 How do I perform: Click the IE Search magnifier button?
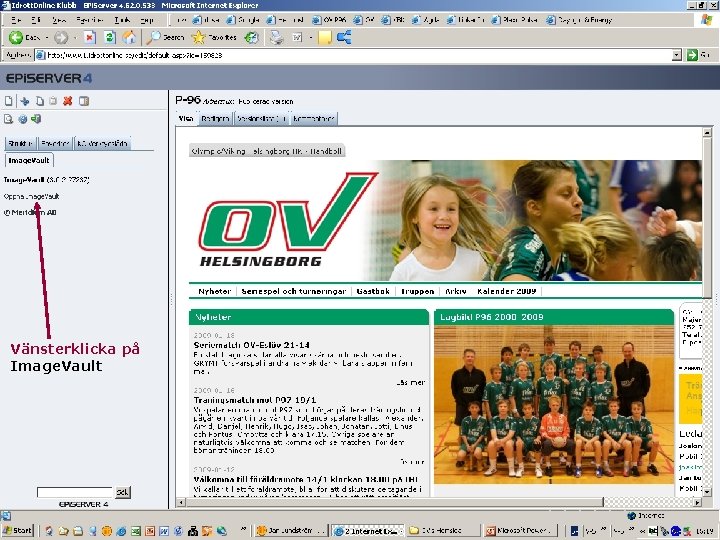coord(165,37)
